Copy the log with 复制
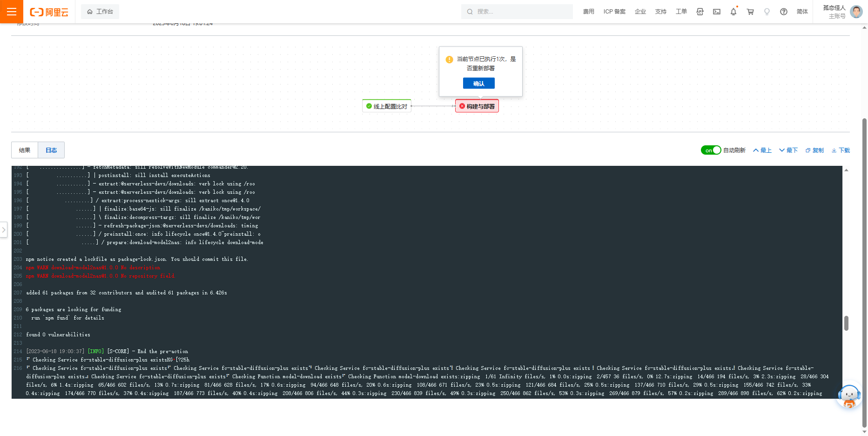This screenshot has height=436, width=868. click(814, 150)
